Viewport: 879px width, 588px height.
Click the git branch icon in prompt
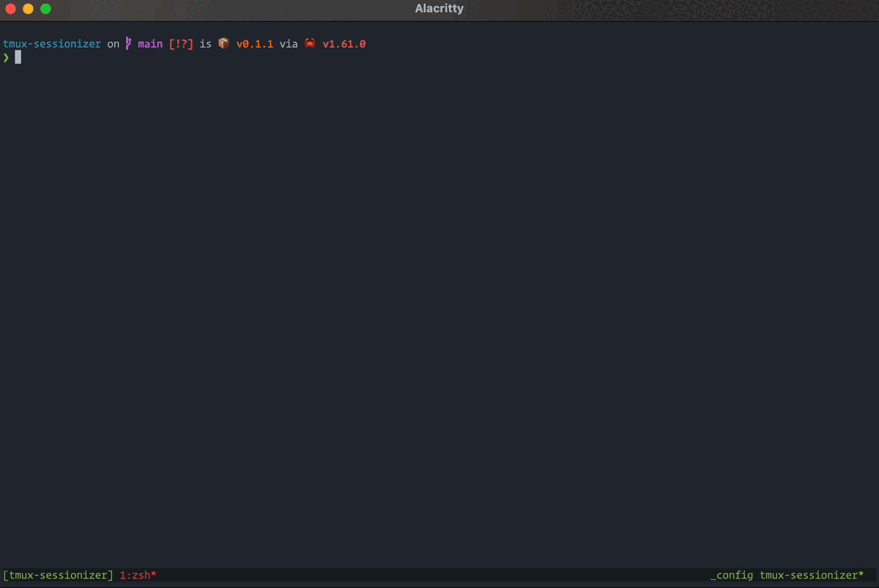[129, 44]
